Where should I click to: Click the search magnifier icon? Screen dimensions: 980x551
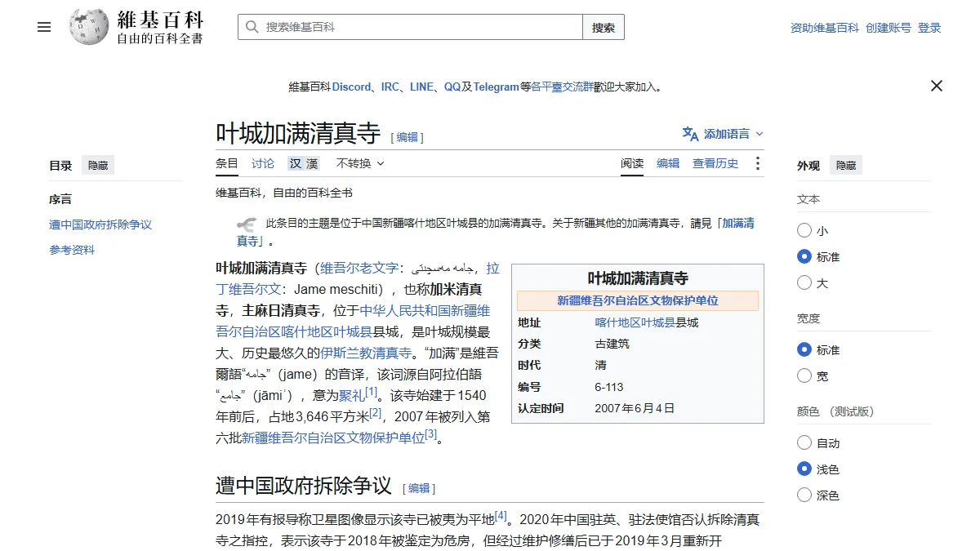coord(252,27)
